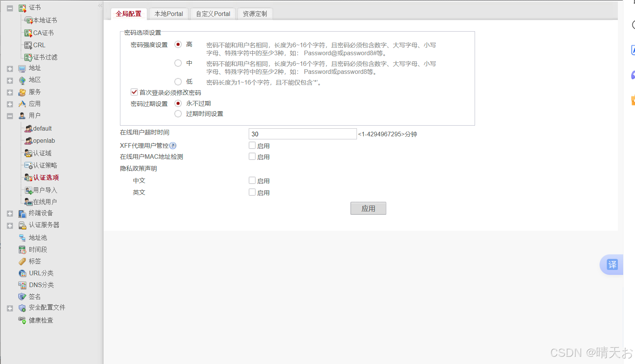Click the 在线用户超时时间 input field
The image size is (635, 364).
click(x=302, y=134)
